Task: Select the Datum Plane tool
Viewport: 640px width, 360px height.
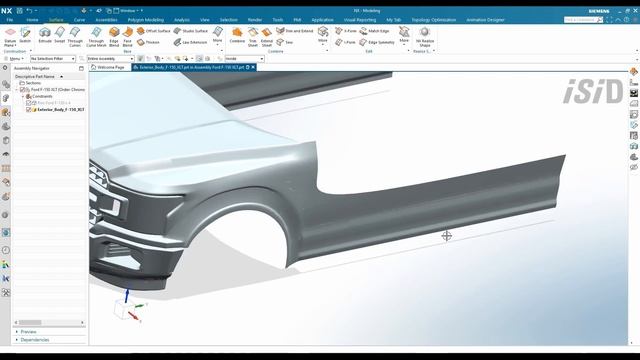Action: click(10, 36)
